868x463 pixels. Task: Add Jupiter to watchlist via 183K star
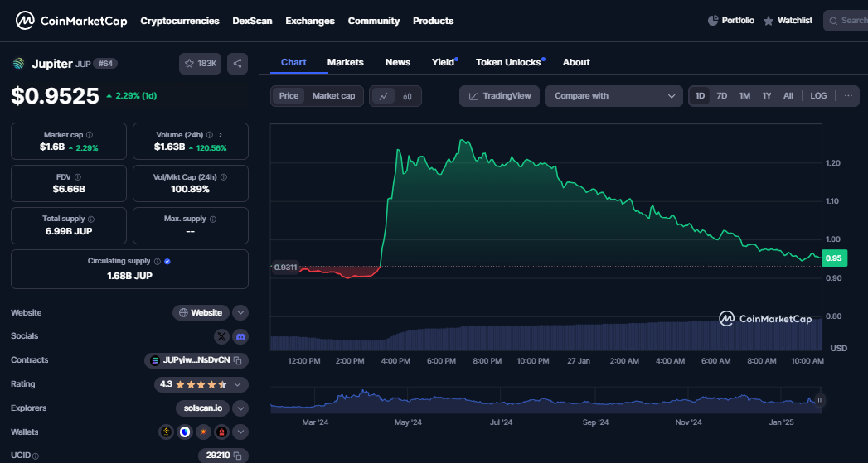click(x=200, y=64)
